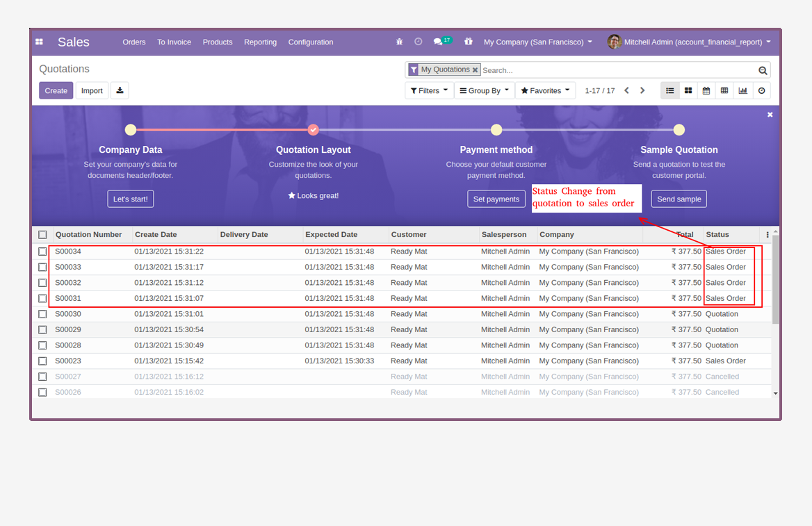Click the Let's start! button
Image resolution: width=812 pixels, height=526 pixels.
(131, 199)
